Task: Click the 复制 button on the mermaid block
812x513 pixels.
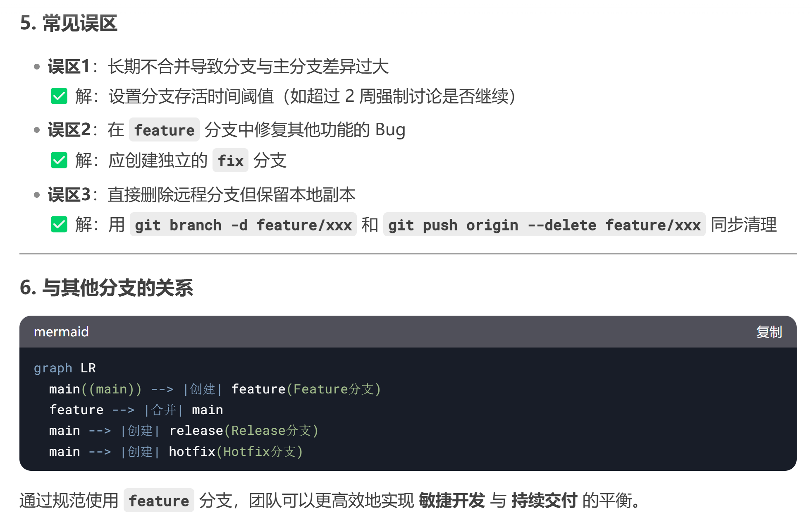Action: tap(769, 332)
